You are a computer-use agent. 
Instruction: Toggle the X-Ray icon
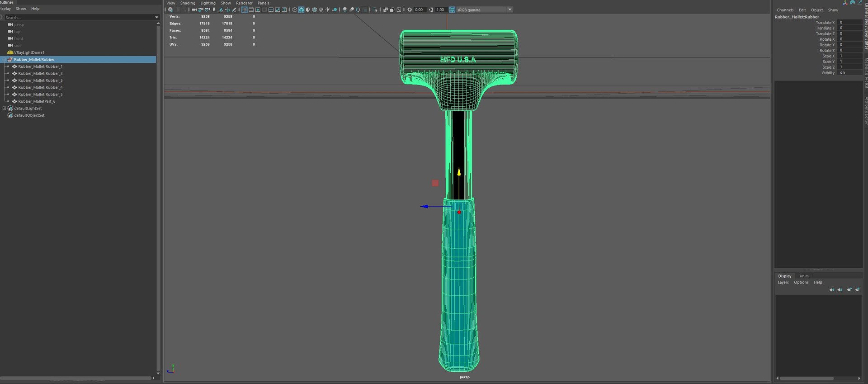(385, 9)
